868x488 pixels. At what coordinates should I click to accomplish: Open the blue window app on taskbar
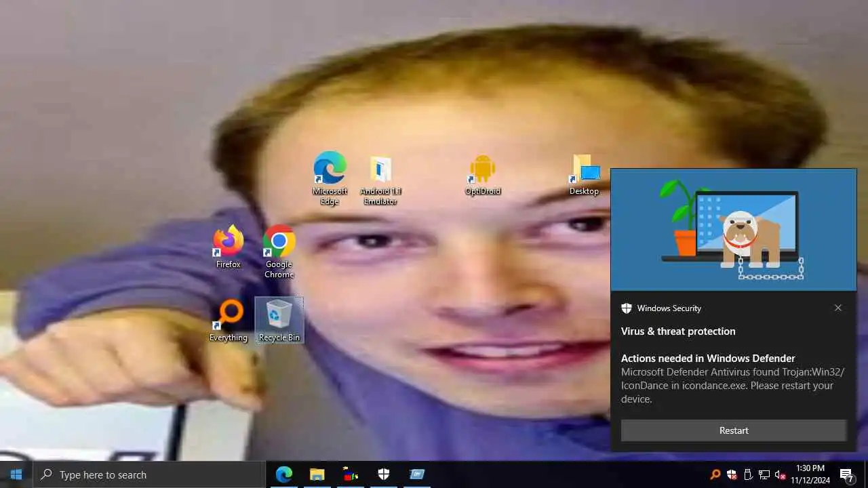pos(417,474)
